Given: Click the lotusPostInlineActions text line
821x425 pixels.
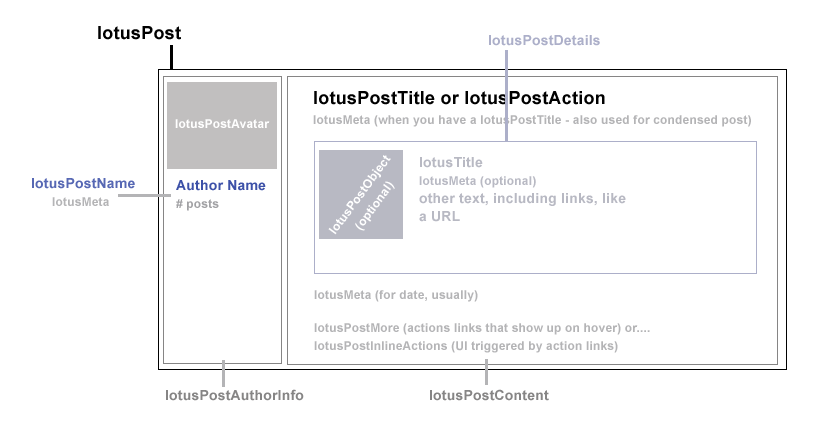Looking at the screenshot, I should pos(466,346).
